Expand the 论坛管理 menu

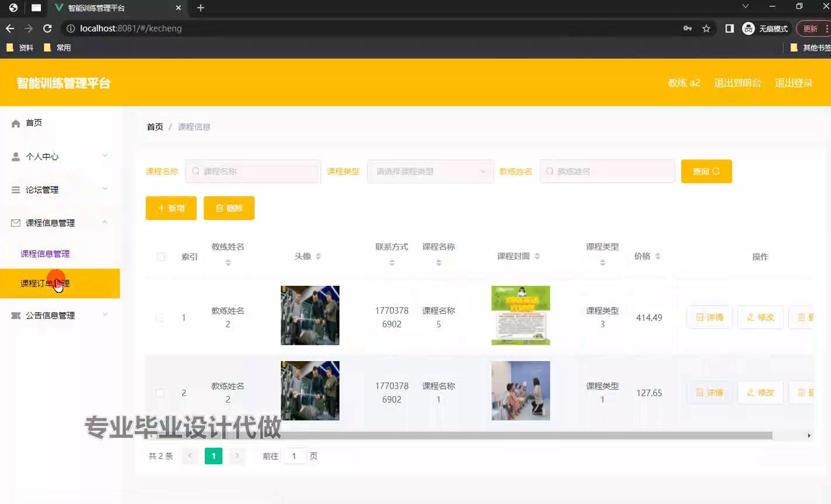60,190
